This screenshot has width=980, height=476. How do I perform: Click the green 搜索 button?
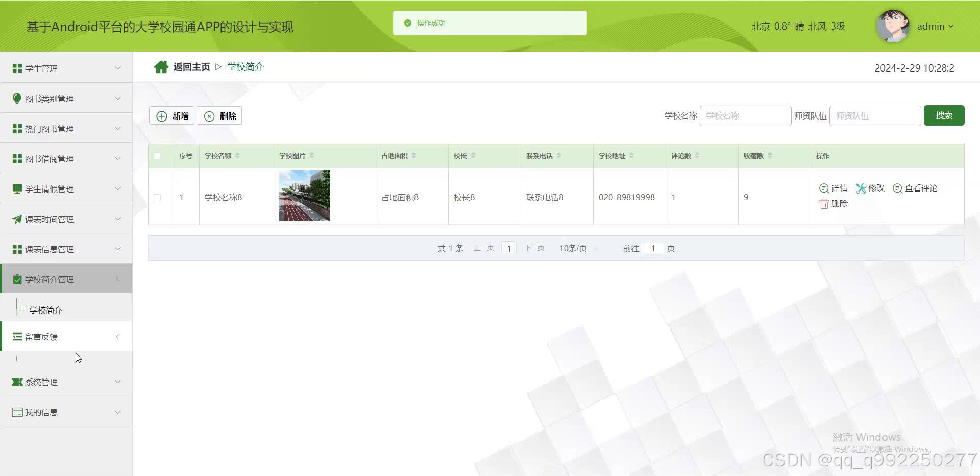pyautogui.click(x=944, y=115)
